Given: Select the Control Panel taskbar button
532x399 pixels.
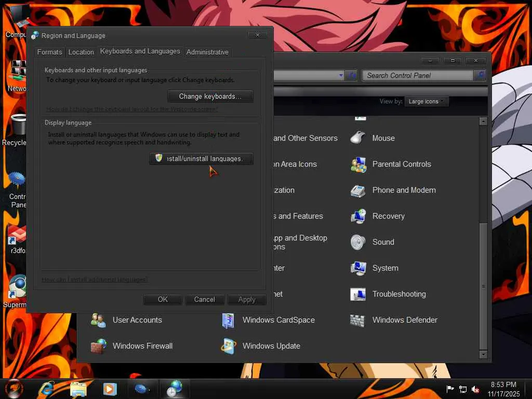Looking at the screenshot, I should (x=142, y=389).
